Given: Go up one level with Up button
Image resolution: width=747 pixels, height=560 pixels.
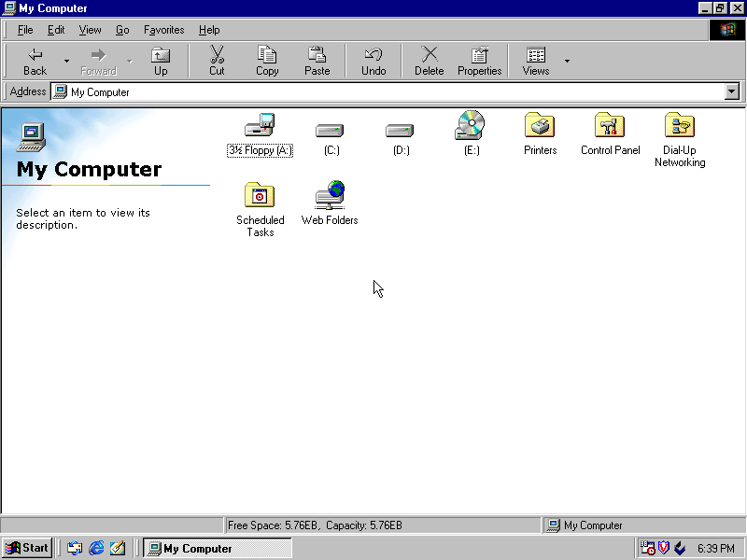Looking at the screenshot, I should pyautogui.click(x=161, y=62).
